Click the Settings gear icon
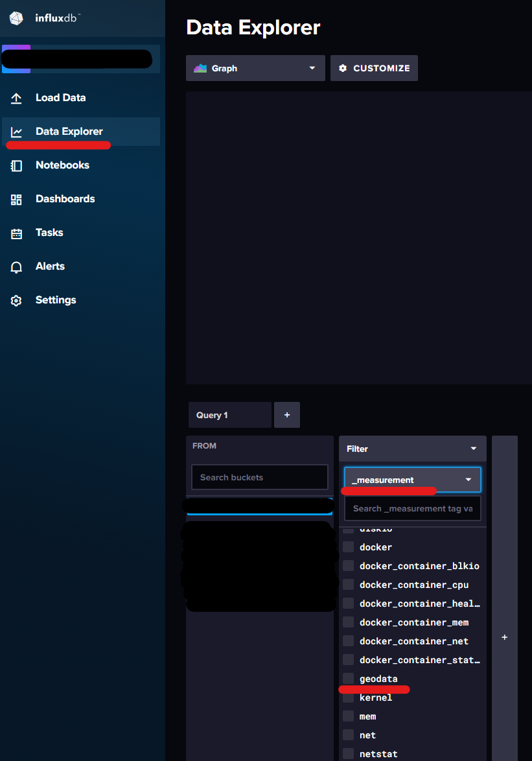Viewport: 532px width, 761px height. pos(16,300)
